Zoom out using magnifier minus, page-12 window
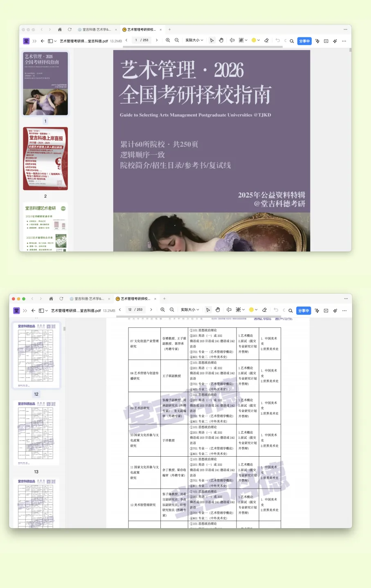The height and width of the screenshot is (588, 371). coord(172,310)
